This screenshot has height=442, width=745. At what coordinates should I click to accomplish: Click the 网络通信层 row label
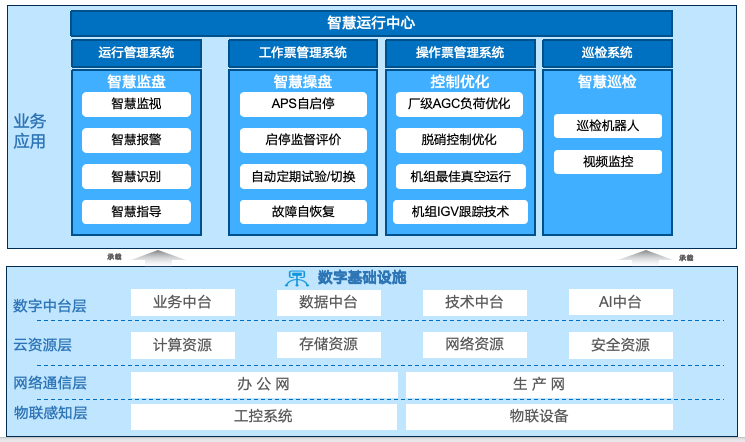tap(50, 383)
